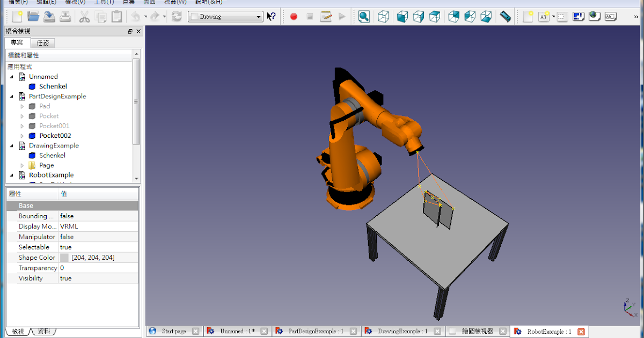Expand the Pad tree item

pos(22,106)
